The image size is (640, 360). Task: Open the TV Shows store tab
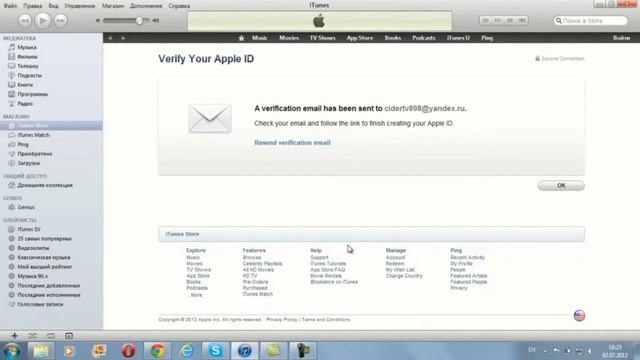(322, 38)
